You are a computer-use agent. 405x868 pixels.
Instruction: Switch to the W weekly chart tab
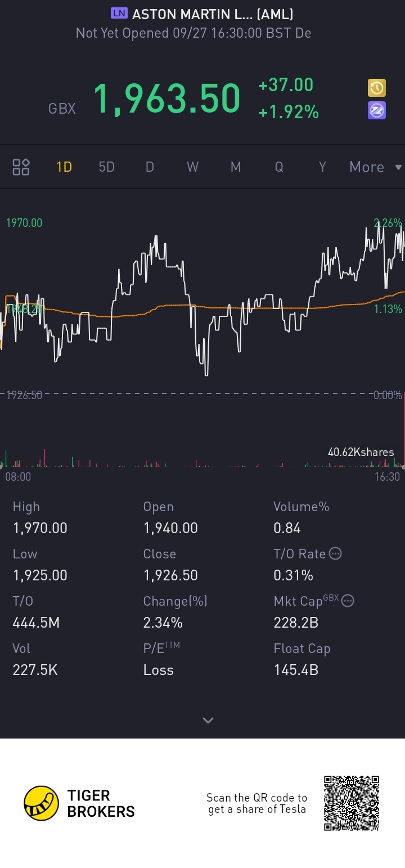pos(192,167)
